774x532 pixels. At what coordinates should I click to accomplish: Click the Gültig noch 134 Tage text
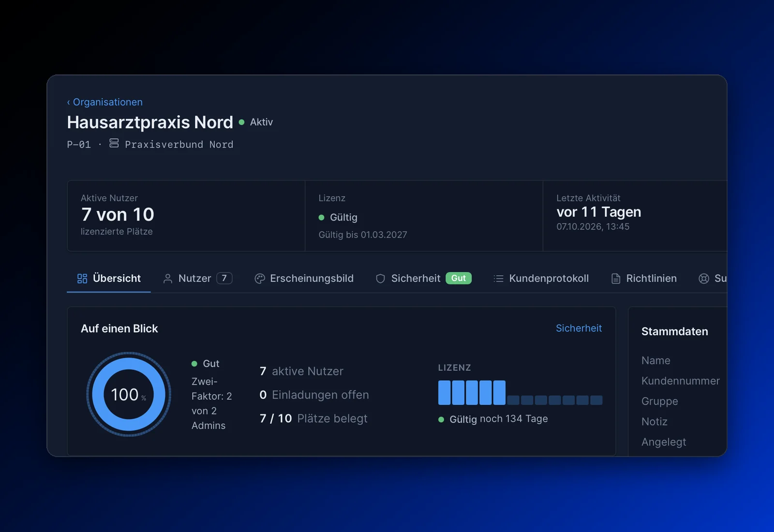click(493, 419)
